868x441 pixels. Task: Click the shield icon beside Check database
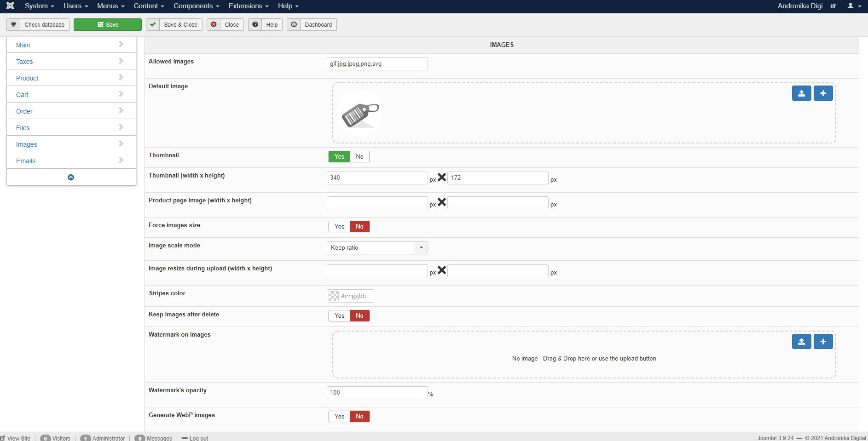(x=13, y=24)
